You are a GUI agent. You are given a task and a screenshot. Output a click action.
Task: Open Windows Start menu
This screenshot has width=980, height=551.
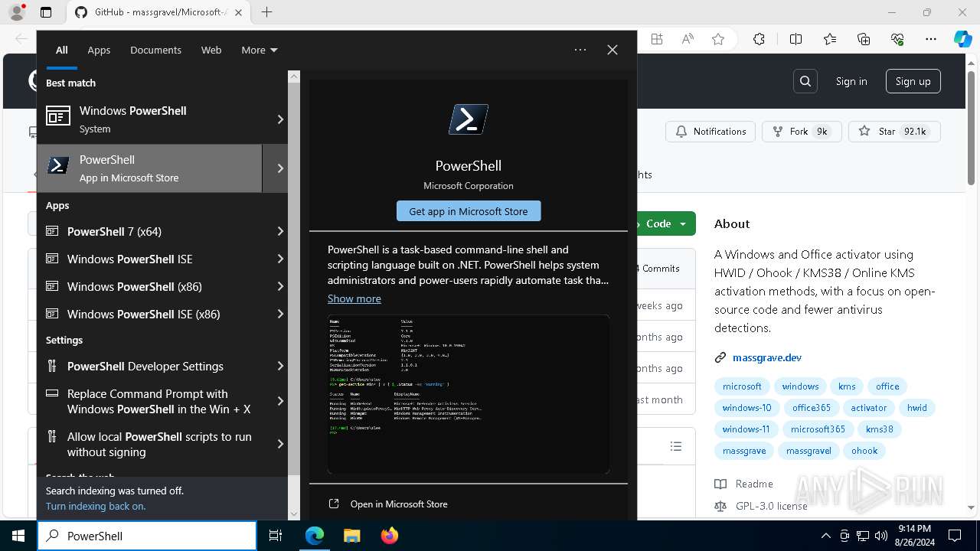[x=18, y=536]
